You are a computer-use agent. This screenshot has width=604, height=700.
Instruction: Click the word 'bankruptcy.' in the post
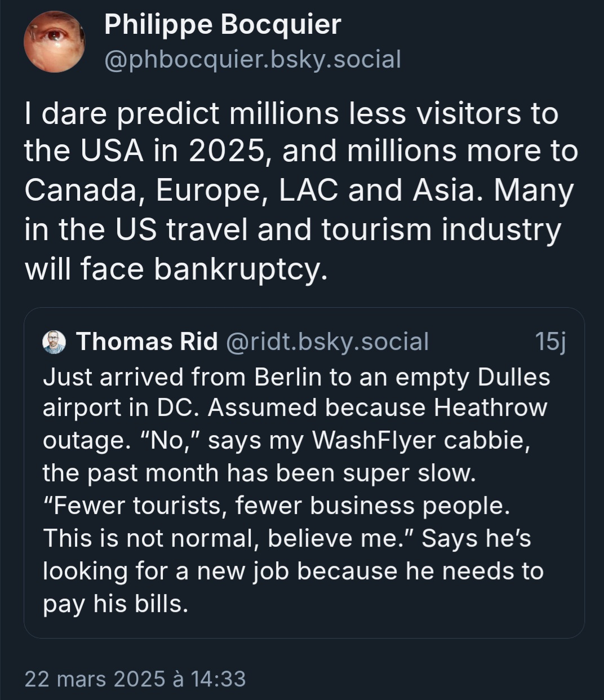coord(241,269)
